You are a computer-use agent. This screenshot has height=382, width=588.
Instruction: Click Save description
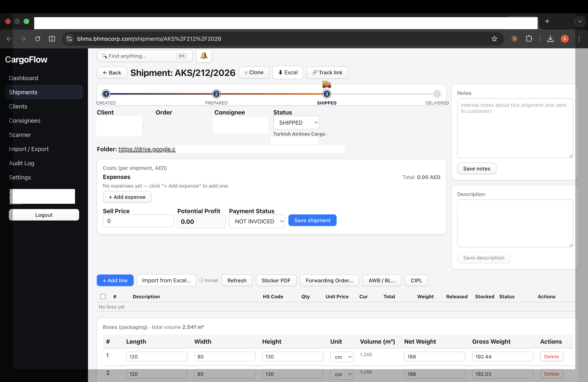click(483, 258)
